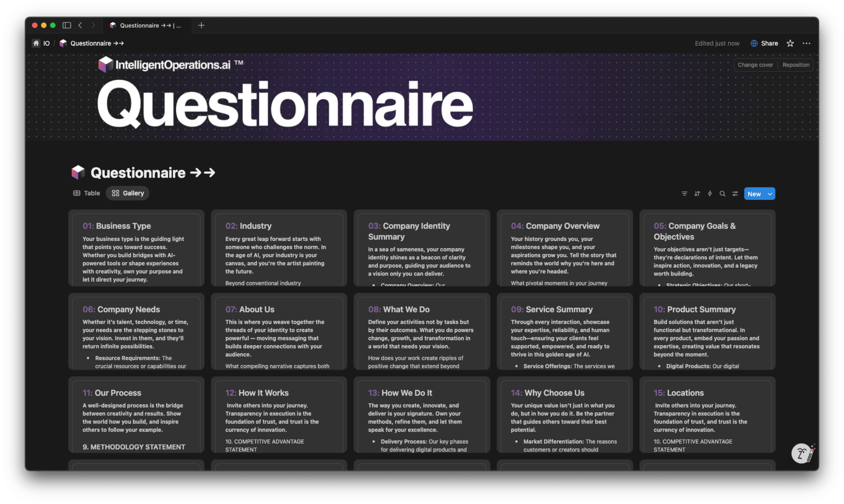Click the star to favorite this page

pyautogui.click(x=790, y=43)
